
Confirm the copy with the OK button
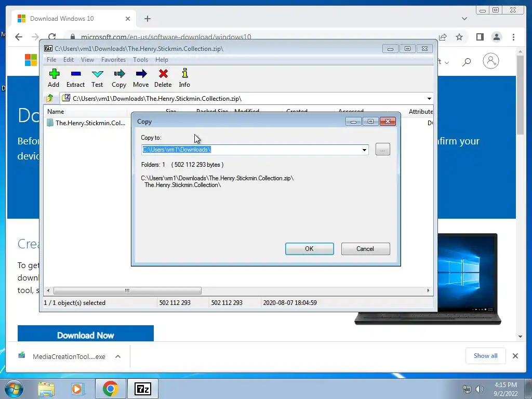tap(310, 249)
